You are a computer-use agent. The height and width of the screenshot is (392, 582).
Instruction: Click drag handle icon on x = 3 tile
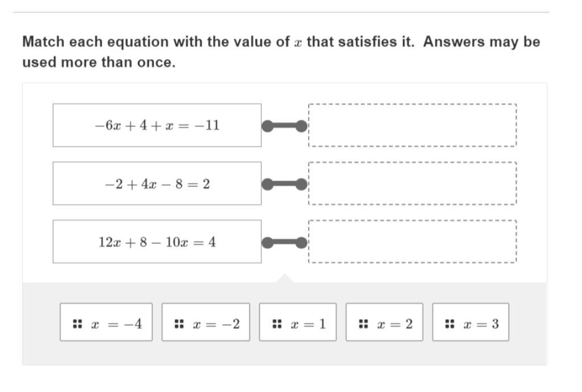[x=450, y=324]
